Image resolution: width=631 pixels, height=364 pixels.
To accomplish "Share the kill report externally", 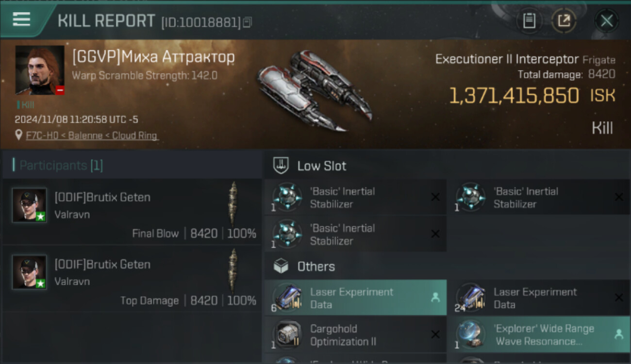I will (564, 21).
